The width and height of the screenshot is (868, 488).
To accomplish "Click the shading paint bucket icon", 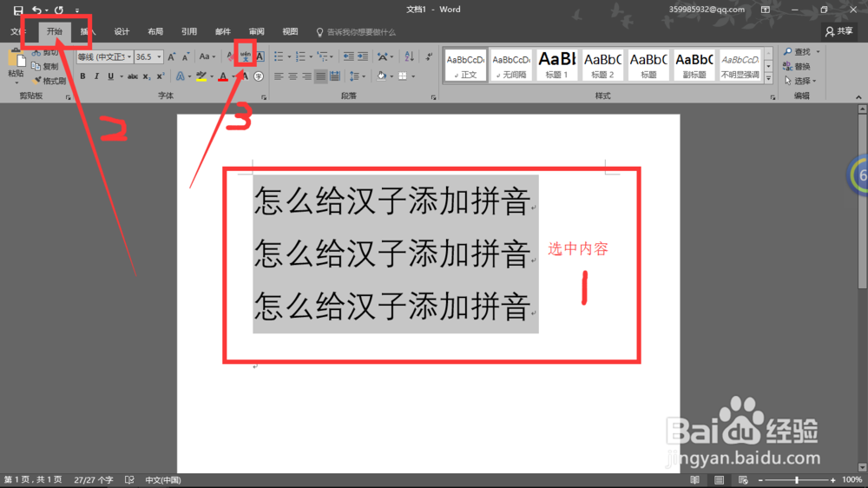I will (381, 76).
